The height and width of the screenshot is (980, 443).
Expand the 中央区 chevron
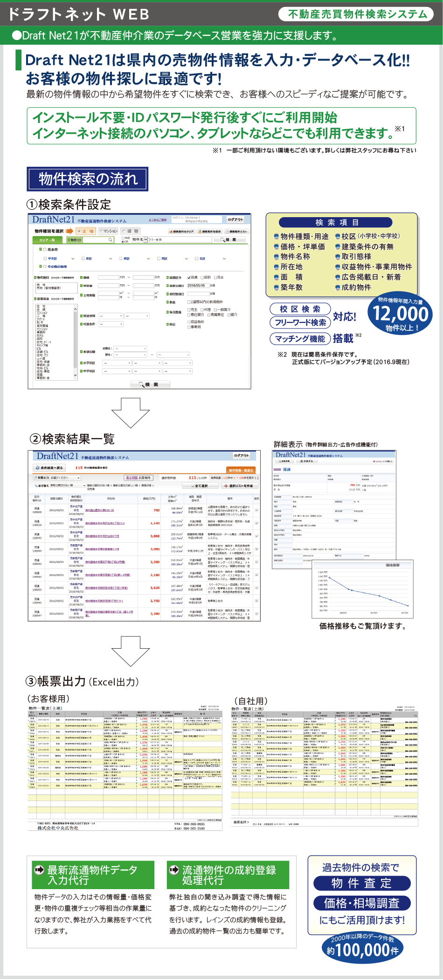click(x=73, y=259)
